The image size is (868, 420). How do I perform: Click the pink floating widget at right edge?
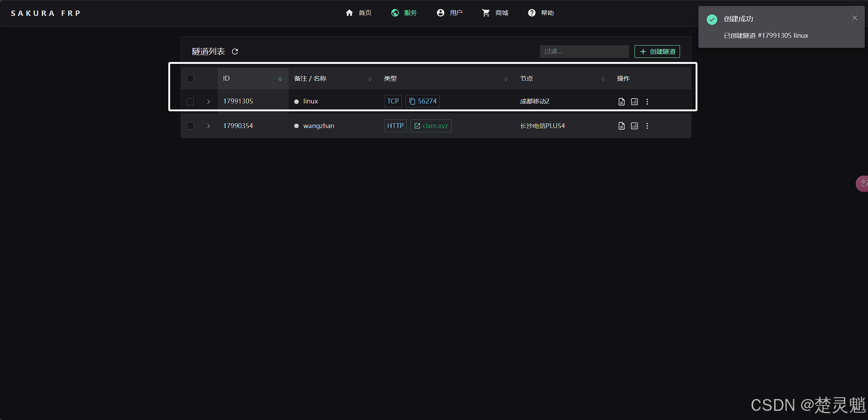pyautogui.click(x=862, y=183)
